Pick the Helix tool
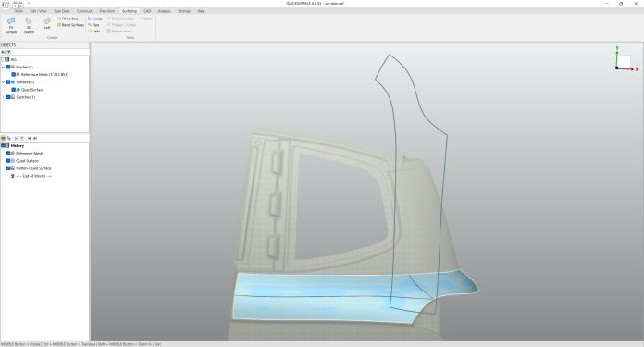Viewport: 644px width, 347px height. (x=94, y=31)
